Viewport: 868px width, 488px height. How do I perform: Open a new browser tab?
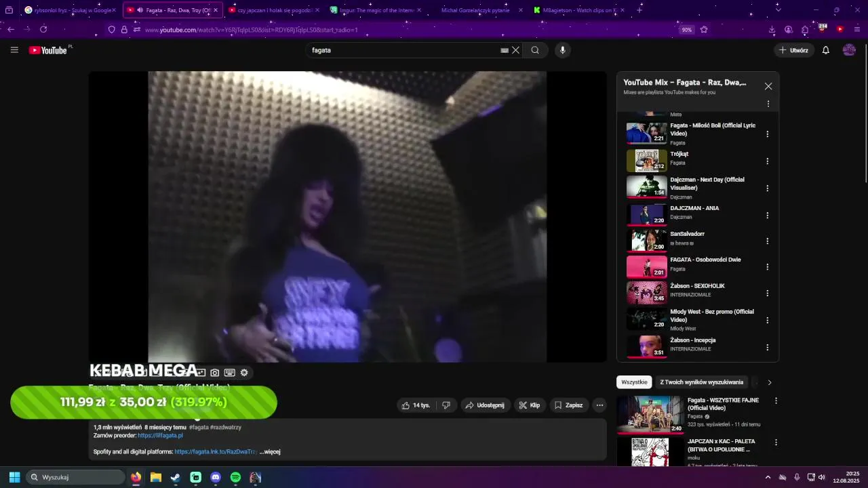tap(639, 10)
